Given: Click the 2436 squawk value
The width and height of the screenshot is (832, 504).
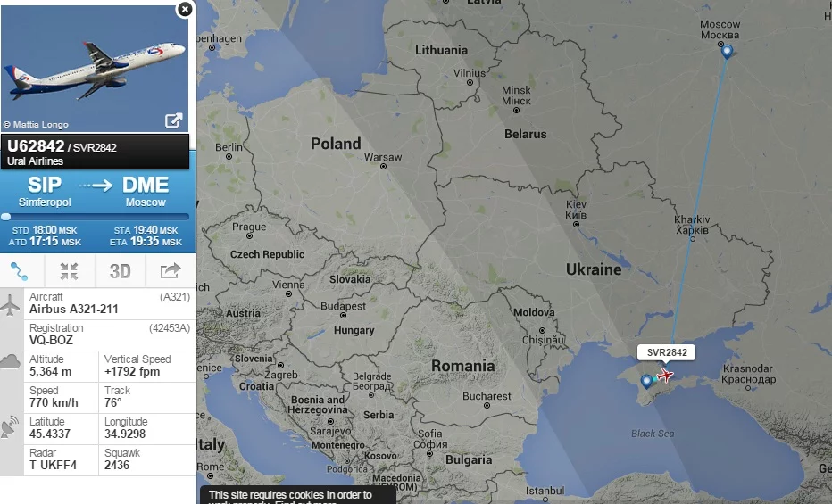Looking at the screenshot, I should 117,466.
